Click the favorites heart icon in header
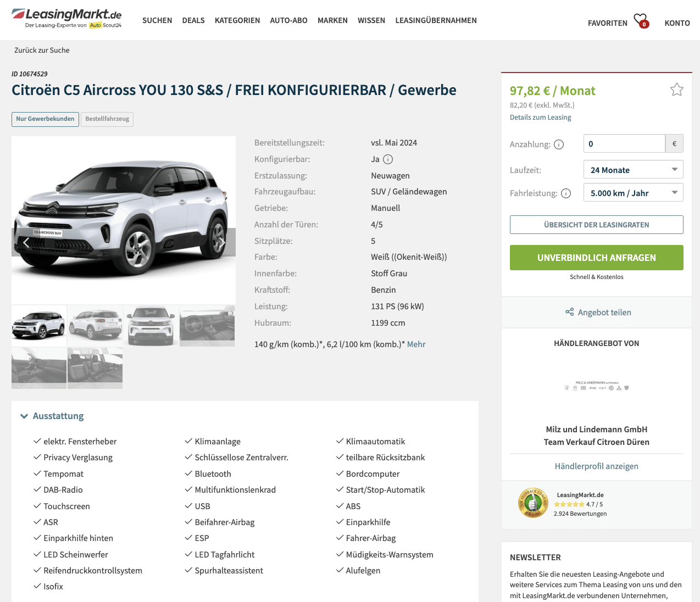This screenshot has height=602, width=700. (x=640, y=20)
